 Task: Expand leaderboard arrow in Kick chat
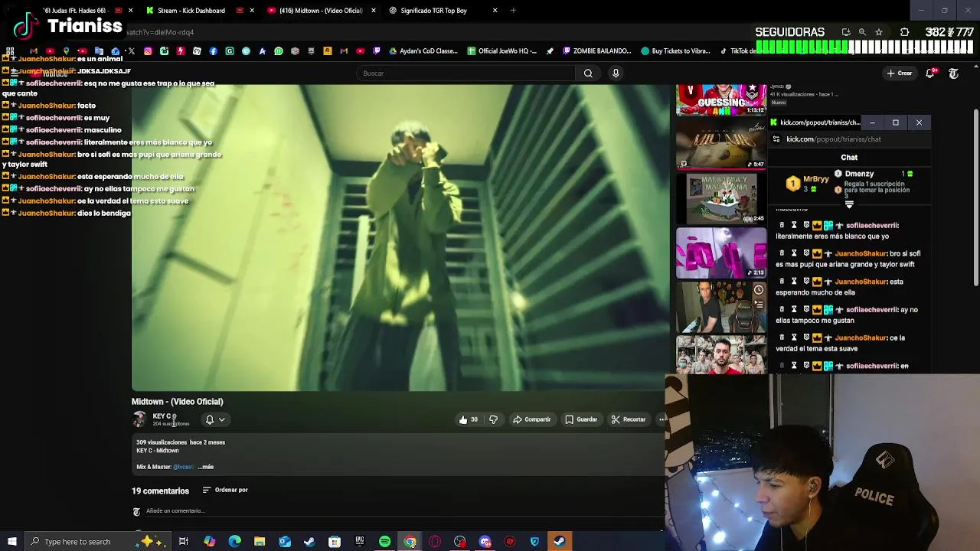(x=849, y=204)
